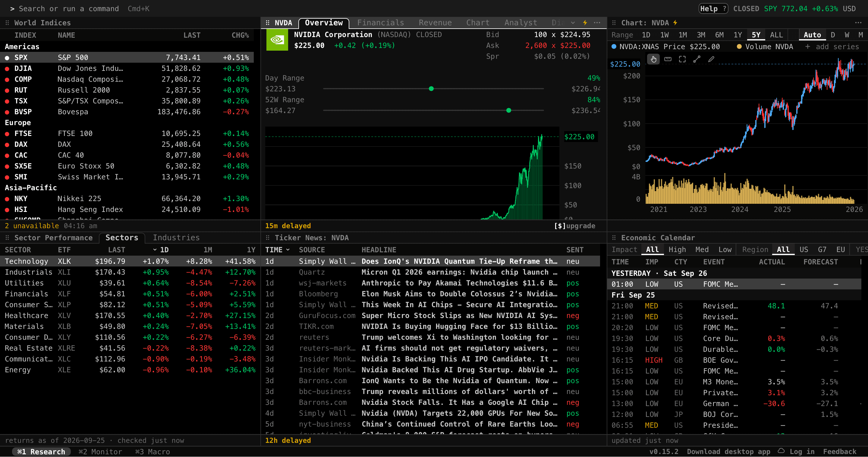Click the cloud sync icon in status bar
Image resolution: width=868 pixels, height=457 pixels.
pos(781,451)
